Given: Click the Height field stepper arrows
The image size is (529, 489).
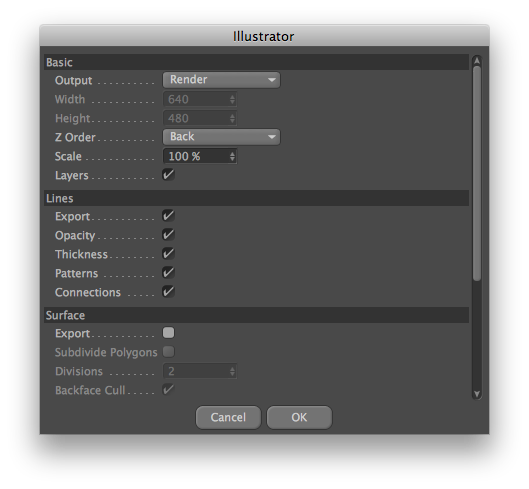Looking at the screenshot, I should [x=232, y=118].
